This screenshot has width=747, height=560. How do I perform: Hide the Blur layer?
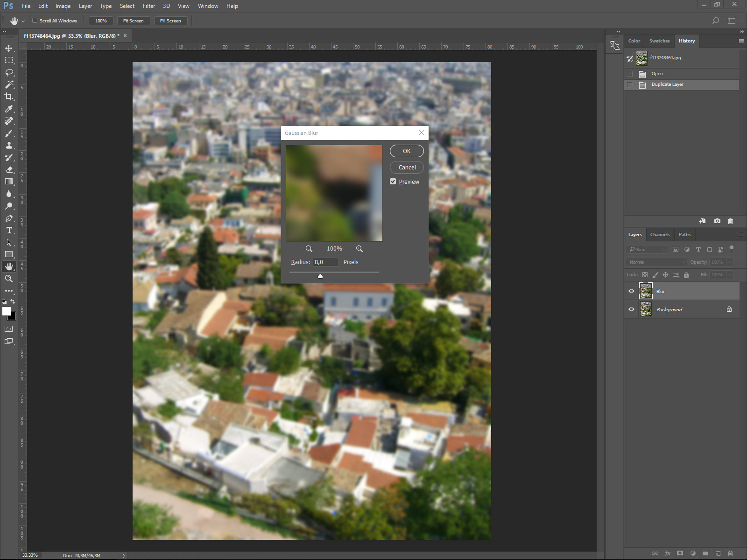coord(631,291)
